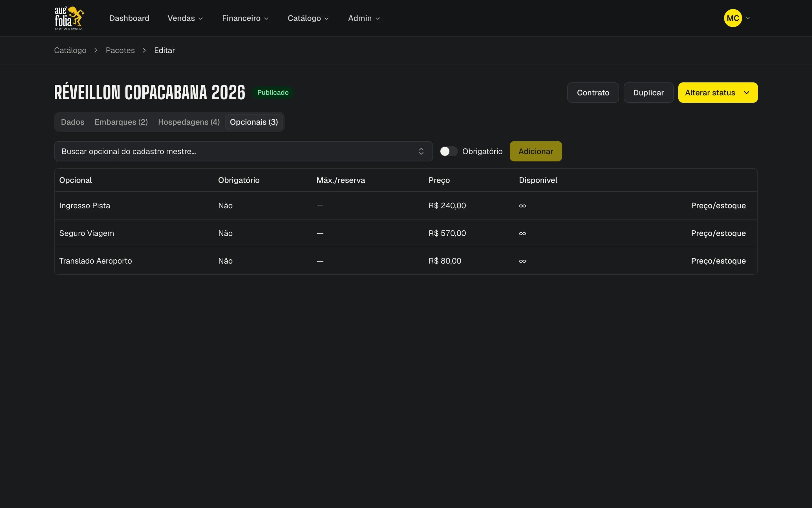The width and height of the screenshot is (812, 508).
Task: Click the R$ 570,00 price cell
Action: (447, 233)
